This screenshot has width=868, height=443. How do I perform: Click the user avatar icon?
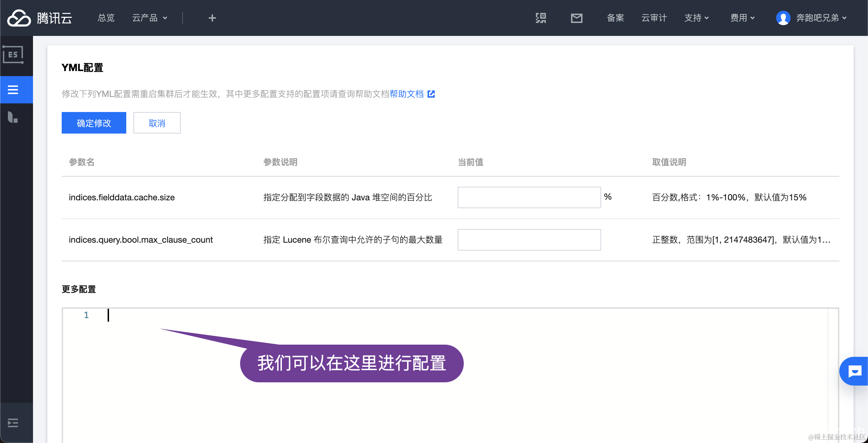click(x=783, y=18)
